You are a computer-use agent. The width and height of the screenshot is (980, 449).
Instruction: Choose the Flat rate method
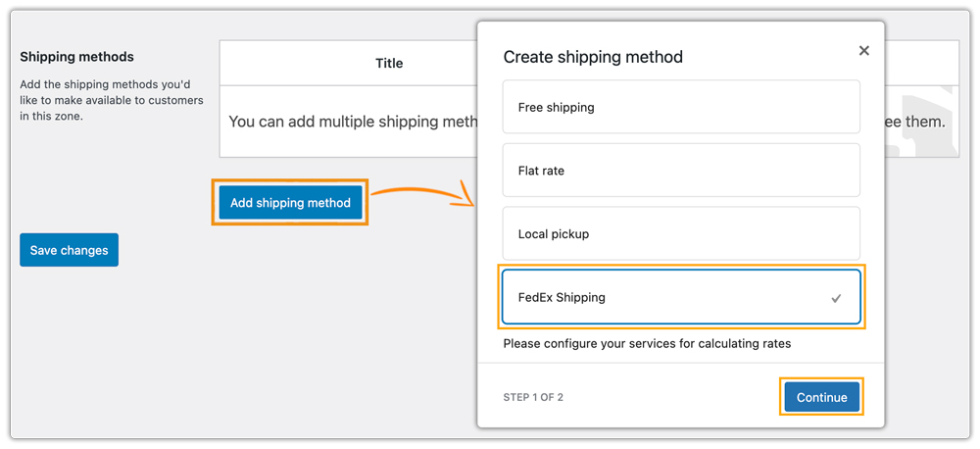tap(681, 171)
